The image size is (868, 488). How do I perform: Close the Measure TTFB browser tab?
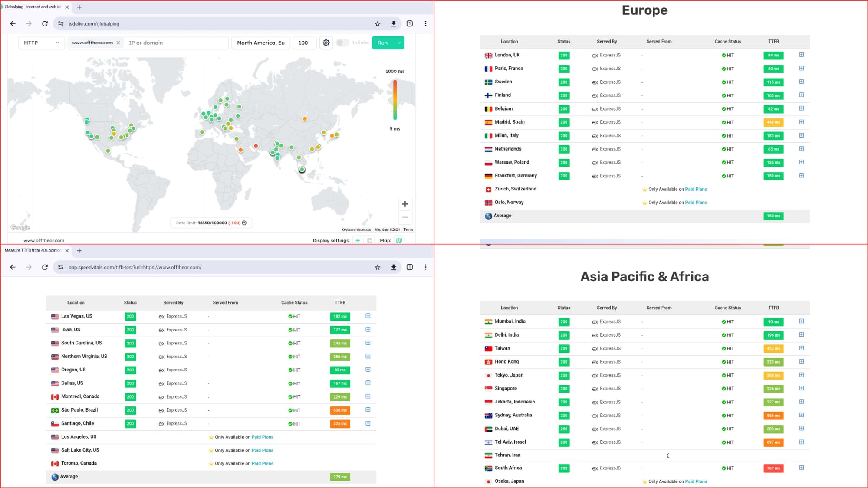pyautogui.click(x=67, y=251)
